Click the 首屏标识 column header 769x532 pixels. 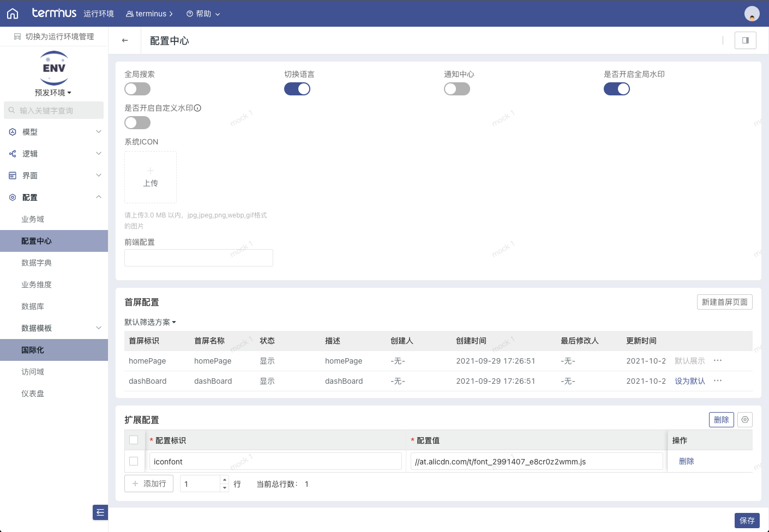144,341
